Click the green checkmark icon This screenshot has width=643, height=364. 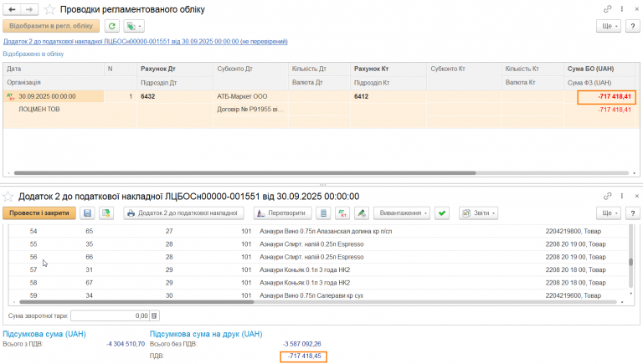pos(442,213)
